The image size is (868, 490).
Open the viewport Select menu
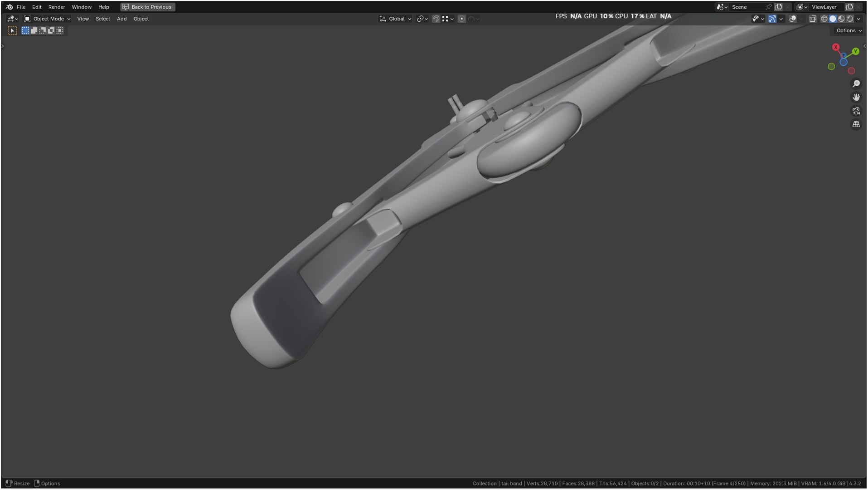(103, 19)
